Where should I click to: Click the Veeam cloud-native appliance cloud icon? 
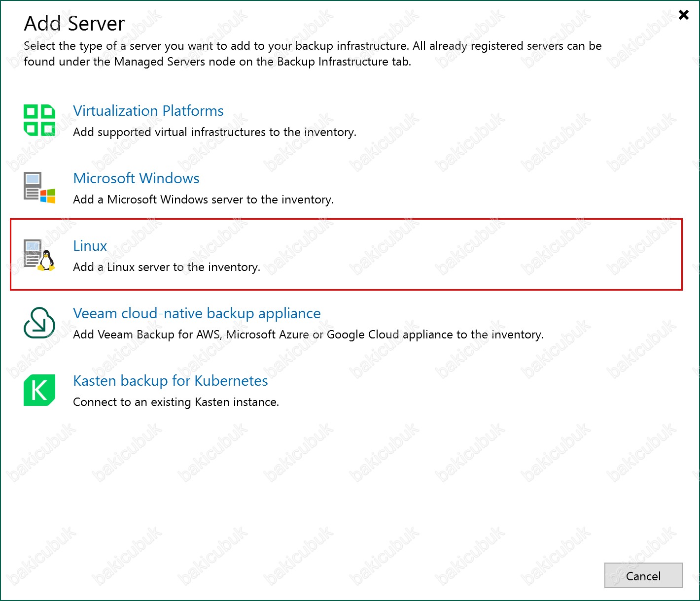pos(39,323)
